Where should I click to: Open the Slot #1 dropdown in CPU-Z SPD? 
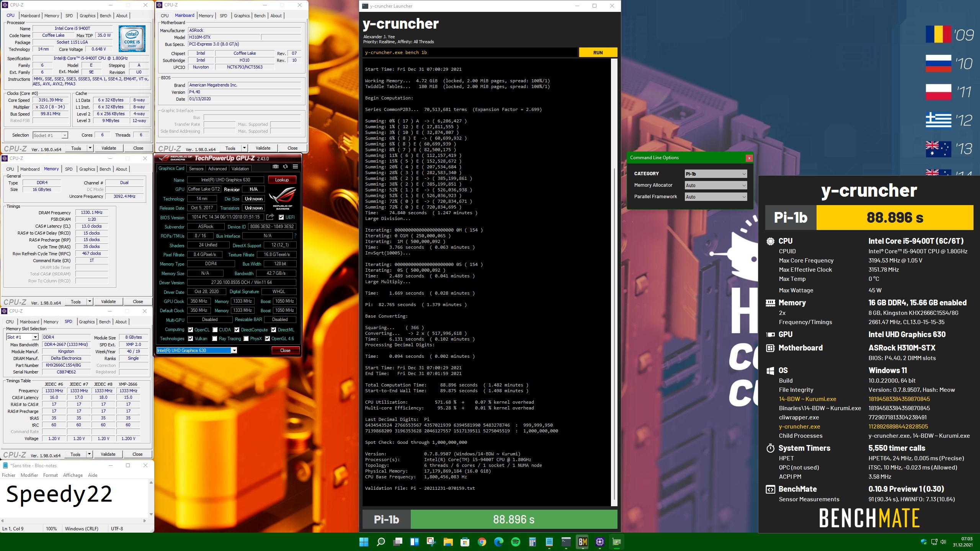coord(22,337)
